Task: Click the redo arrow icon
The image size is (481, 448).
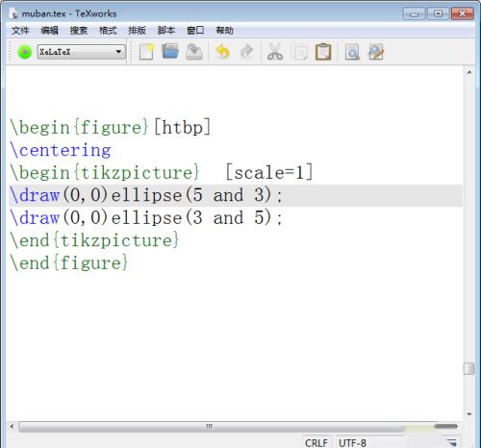Action: coord(246,52)
